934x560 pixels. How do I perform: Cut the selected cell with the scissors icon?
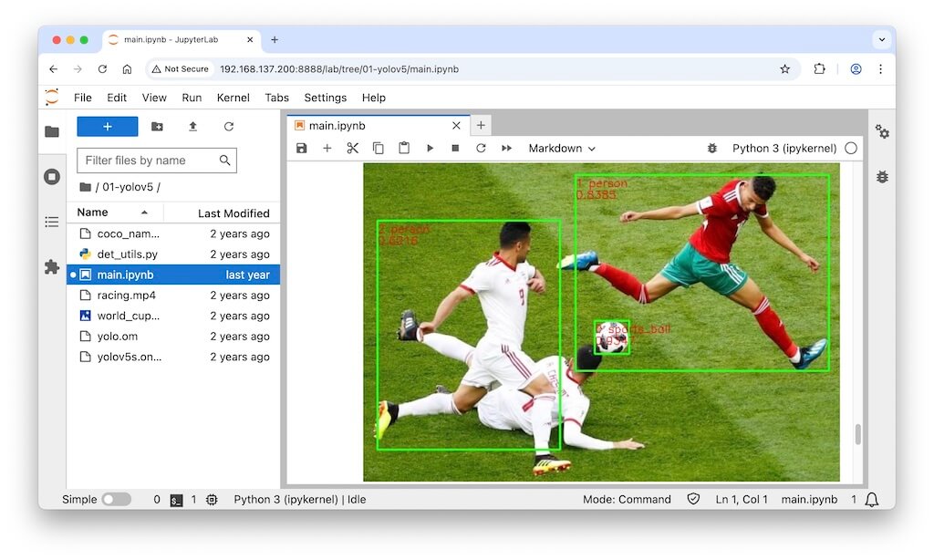[353, 148]
